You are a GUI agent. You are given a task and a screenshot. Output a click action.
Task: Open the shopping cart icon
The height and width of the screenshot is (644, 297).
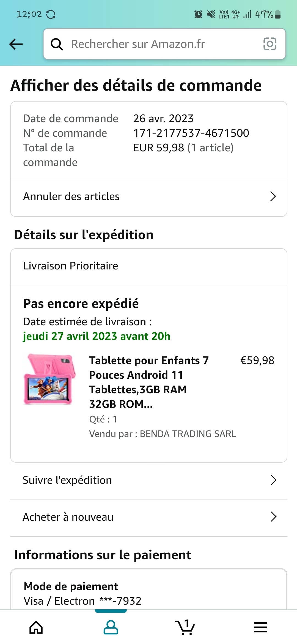click(x=185, y=627)
